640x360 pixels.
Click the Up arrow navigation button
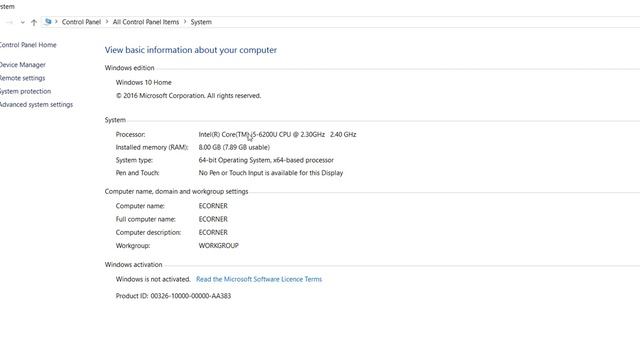click(x=34, y=22)
